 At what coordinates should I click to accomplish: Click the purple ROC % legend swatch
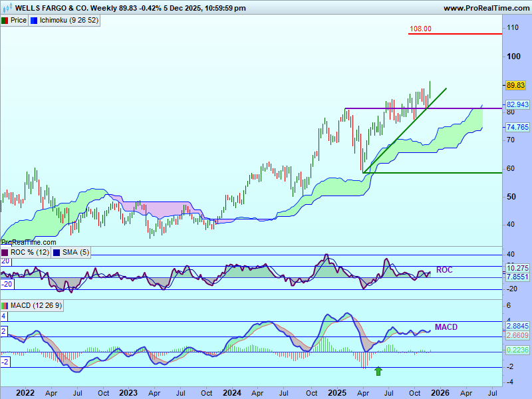pos(5,252)
